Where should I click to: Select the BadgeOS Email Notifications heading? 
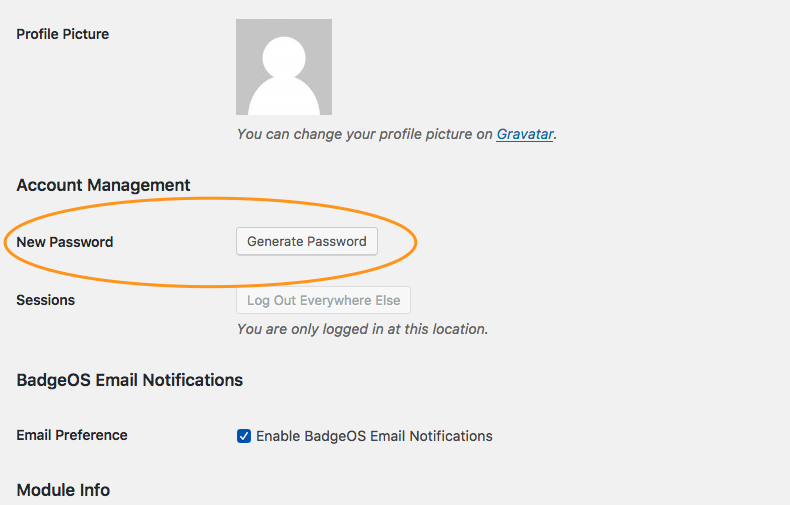point(129,380)
